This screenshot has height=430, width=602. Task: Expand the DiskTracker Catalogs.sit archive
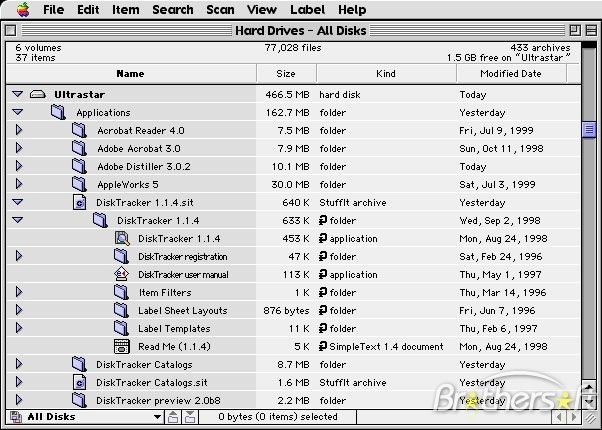(18, 382)
